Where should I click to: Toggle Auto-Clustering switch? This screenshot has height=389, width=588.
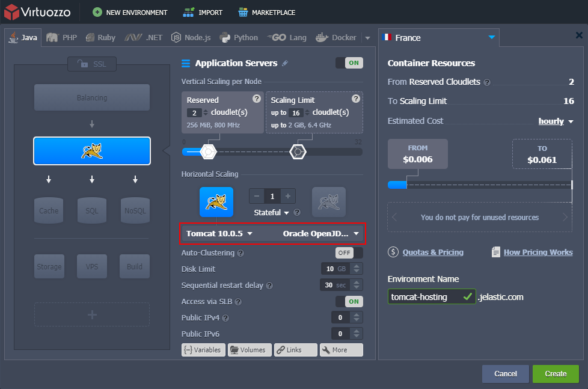(349, 253)
